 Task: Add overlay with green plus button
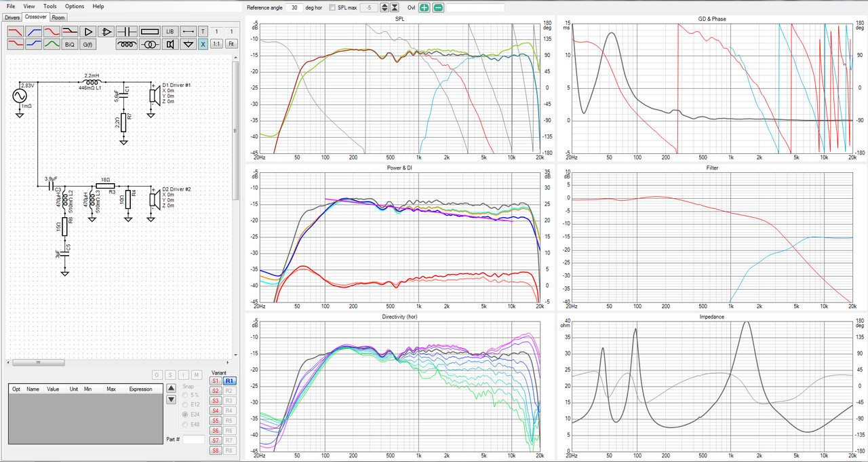pyautogui.click(x=424, y=7)
